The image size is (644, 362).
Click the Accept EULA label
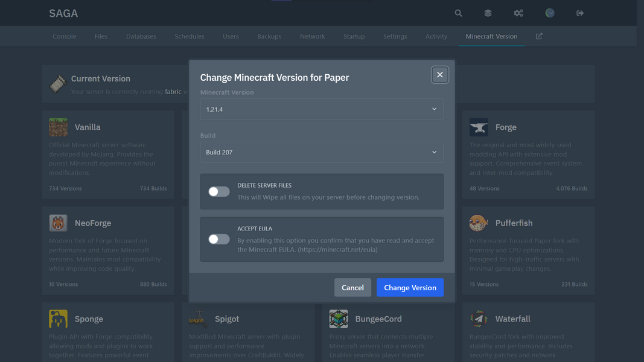[x=255, y=229]
